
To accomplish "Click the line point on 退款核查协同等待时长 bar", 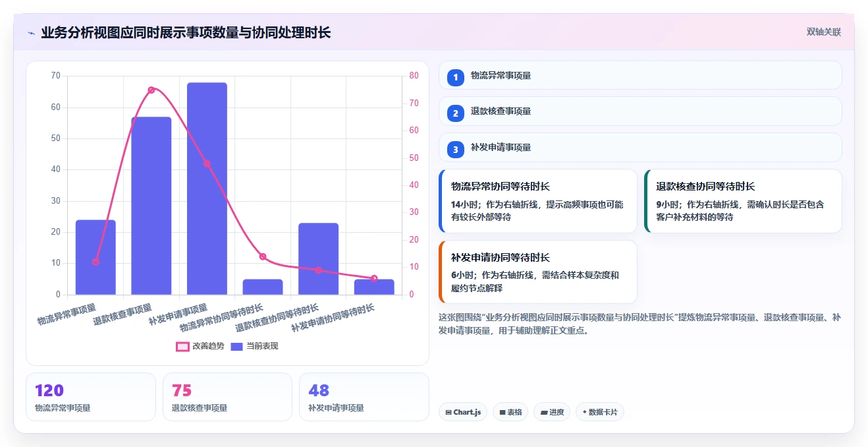I will (x=319, y=270).
